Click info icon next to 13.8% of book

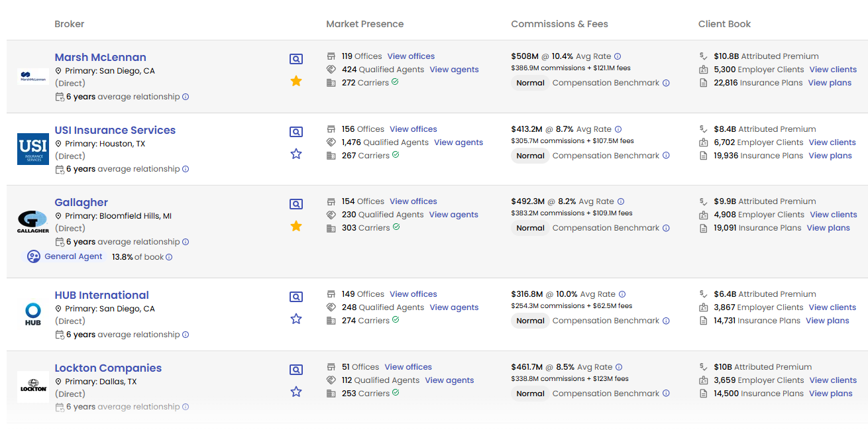[169, 257]
